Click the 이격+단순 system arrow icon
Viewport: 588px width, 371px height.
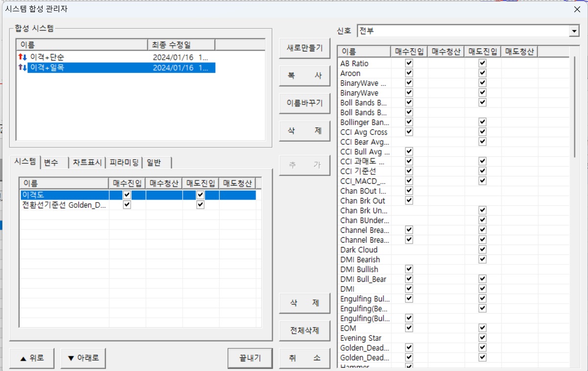click(x=23, y=57)
